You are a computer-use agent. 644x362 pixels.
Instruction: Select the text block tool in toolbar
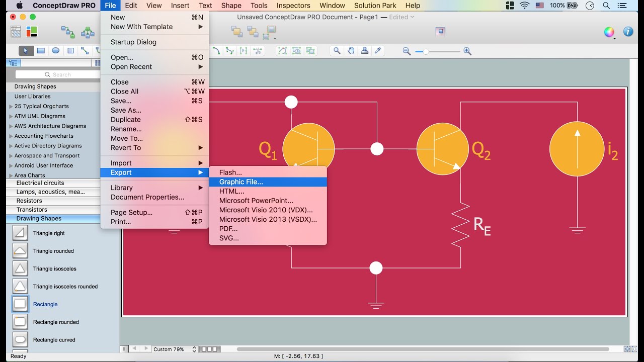tap(70, 50)
